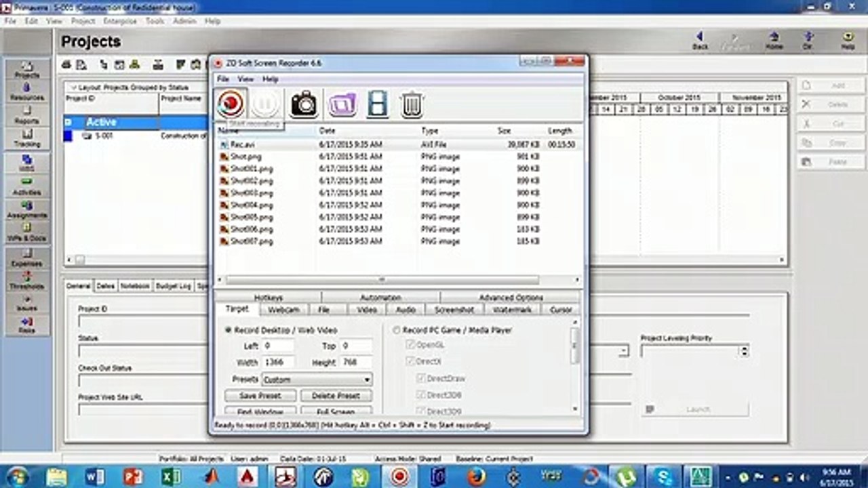The height and width of the screenshot is (488, 868).
Task: Open Projects in the Primavera sidebar
Action: [27, 70]
